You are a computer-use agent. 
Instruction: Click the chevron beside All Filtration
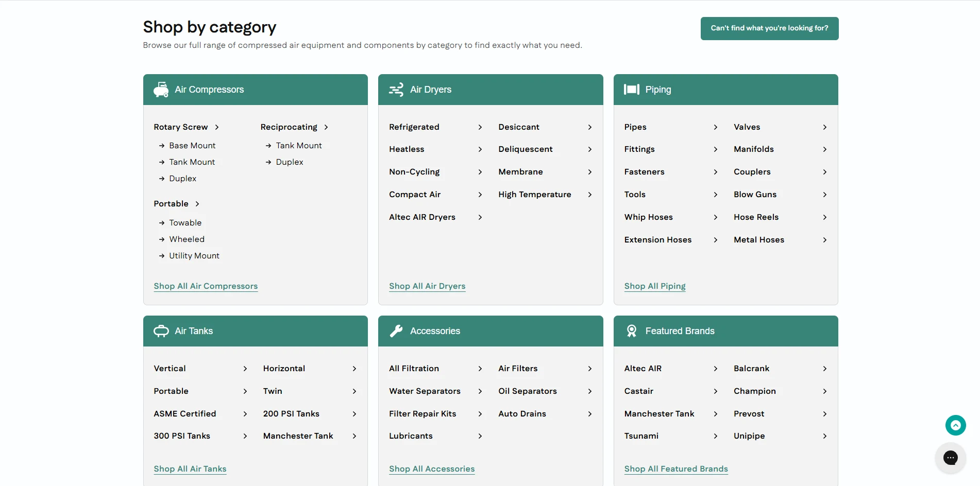(480, 369)
